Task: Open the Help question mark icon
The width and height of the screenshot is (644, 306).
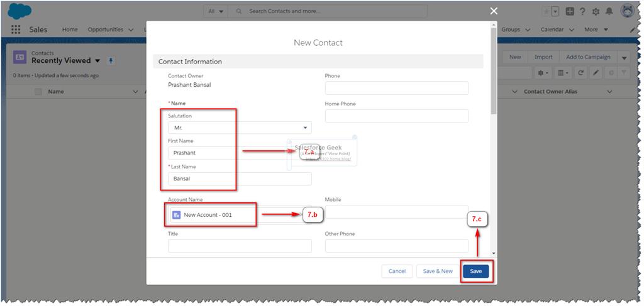Action: click(x=582, y=12)
